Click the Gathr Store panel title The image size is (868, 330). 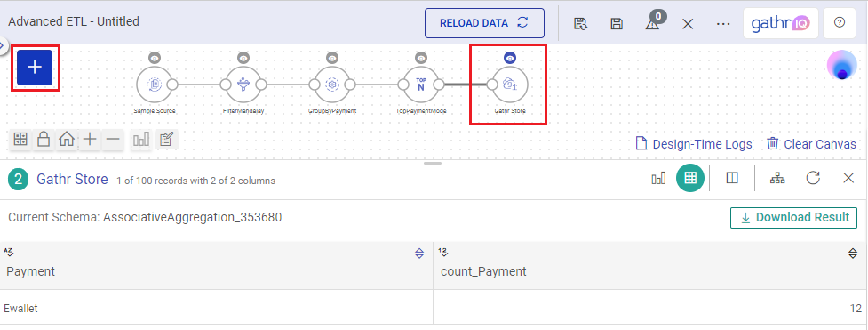72,179
